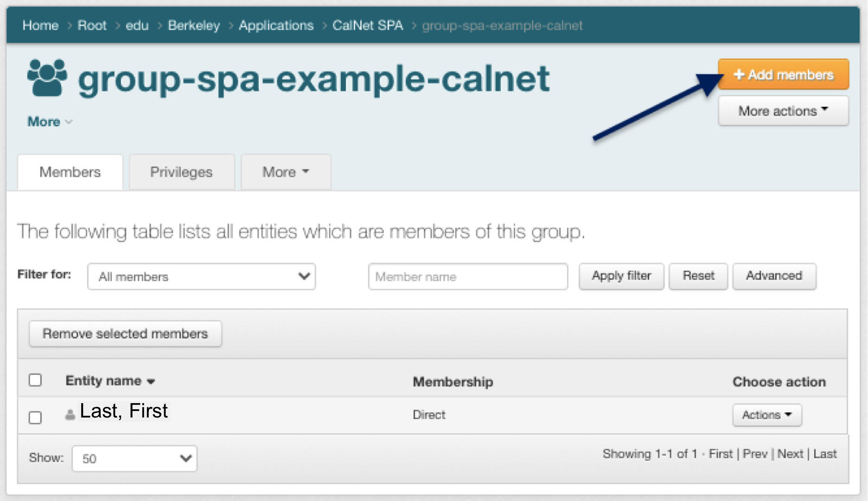The image size is (868, 501).
Task: Click the sort arrow beside Entity name
Action: [x=152, y=382]
